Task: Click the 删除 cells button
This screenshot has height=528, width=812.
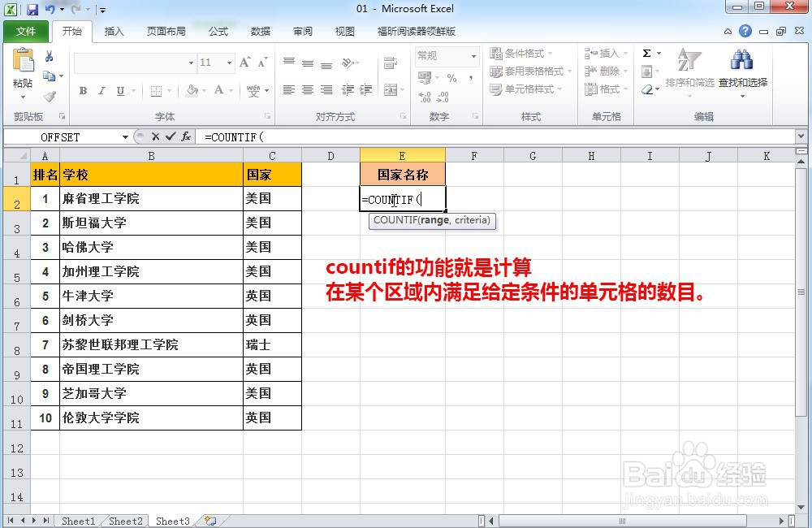Action: coord(606,71)
